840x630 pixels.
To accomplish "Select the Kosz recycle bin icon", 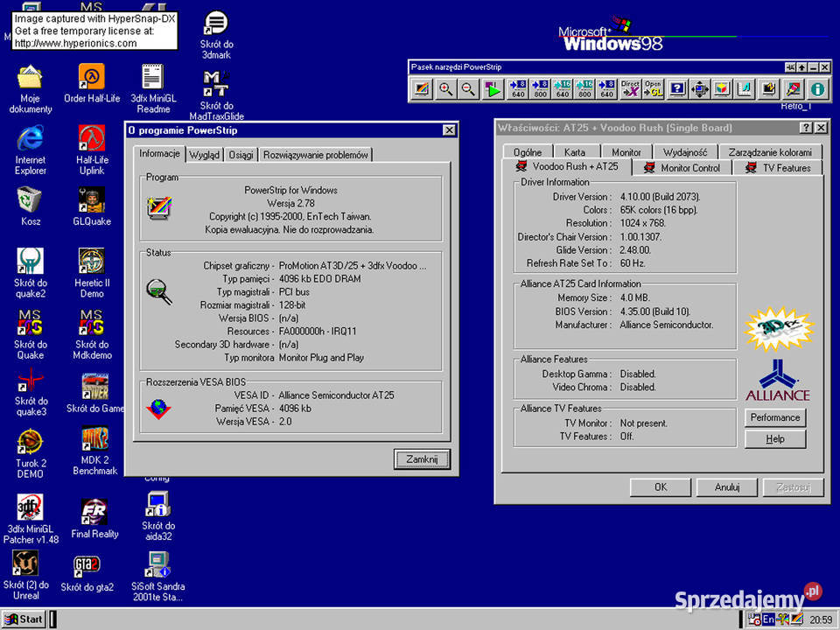I will pyautogui.click(x=30, y=206).
